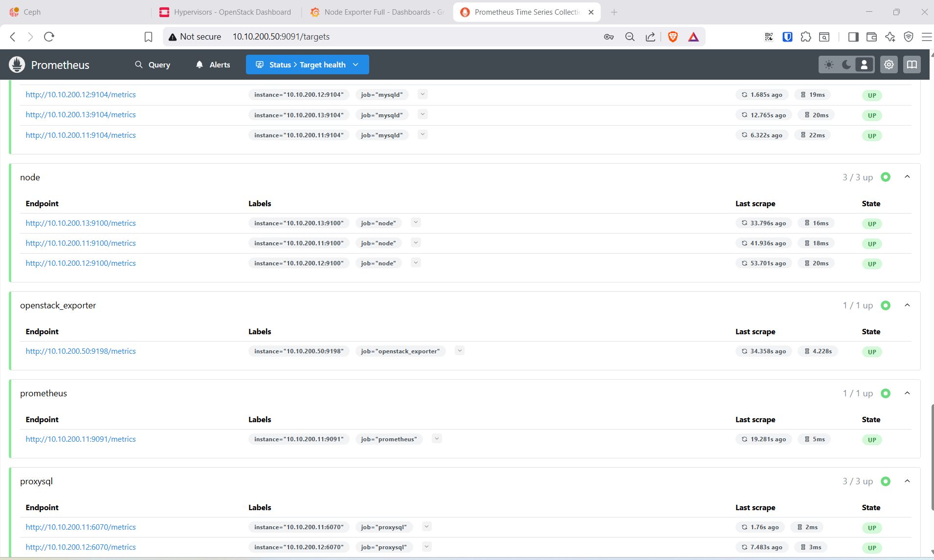Open the Alerts page
Viewport: 934px width, 560px height.
pos(213,65)
